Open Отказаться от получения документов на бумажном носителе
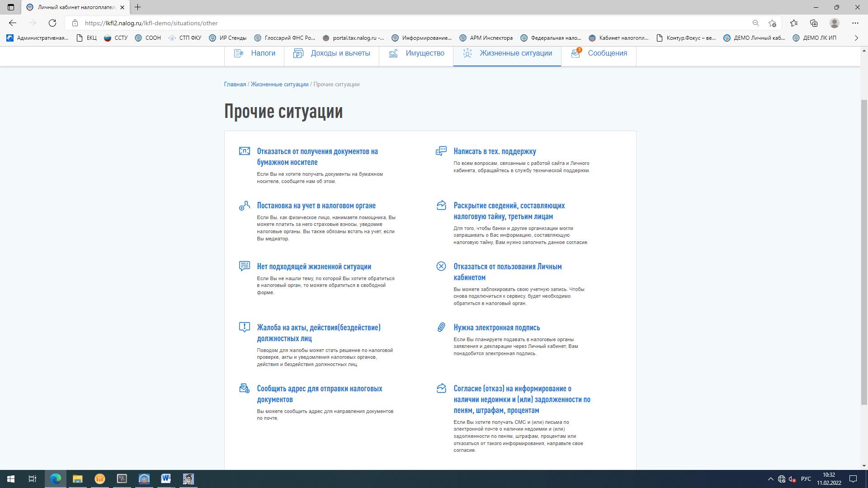Viewport: 868px width, 488px height. [317, 157]
